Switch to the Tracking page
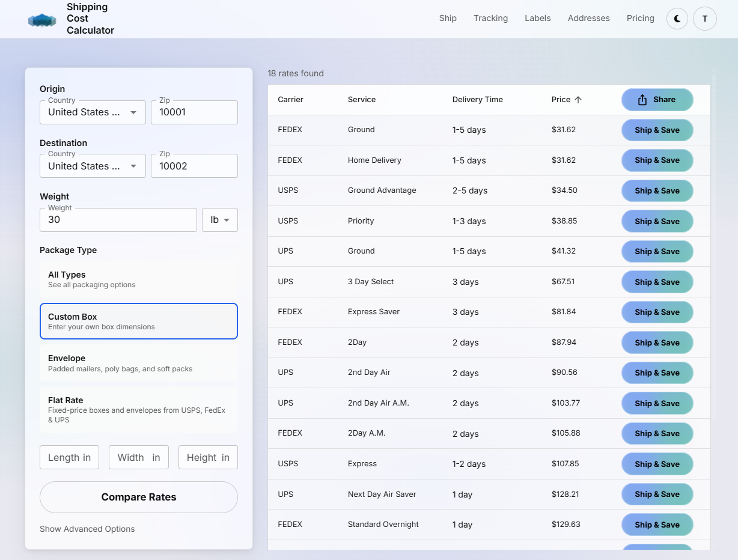Viewport: 738px width, 560px height. click(490, 18)
